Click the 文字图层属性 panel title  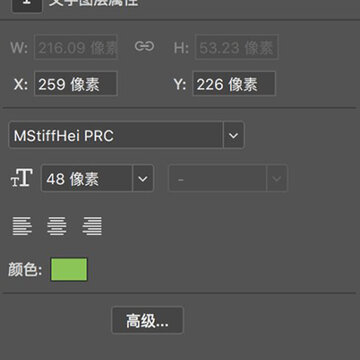tap(93, 3)
